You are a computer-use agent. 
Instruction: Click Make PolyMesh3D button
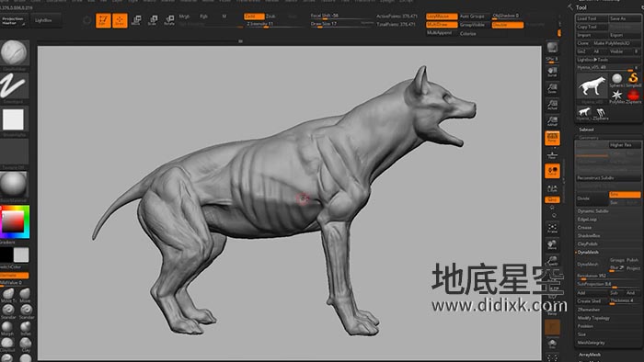click(615, 43)
